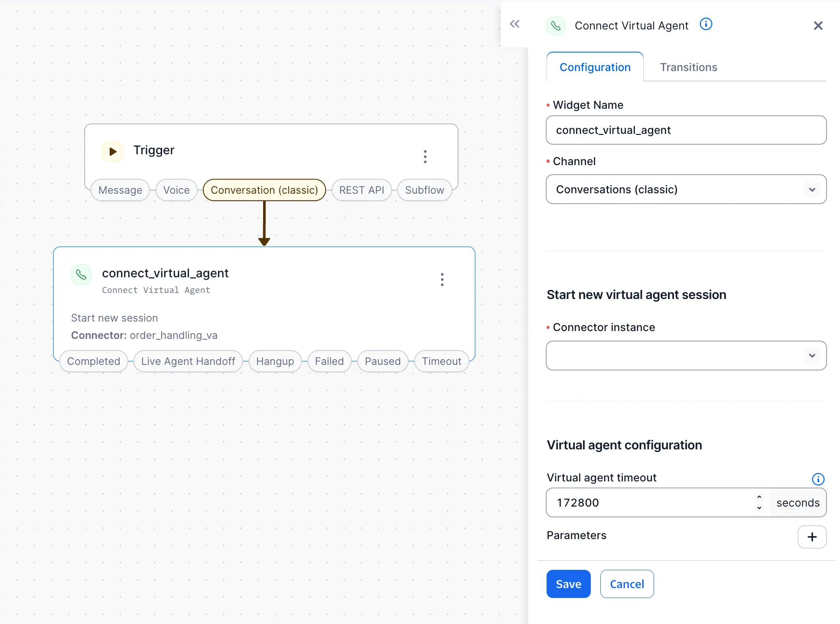Click the seconds unit label
Screen dimensions: 840x624
798,503
